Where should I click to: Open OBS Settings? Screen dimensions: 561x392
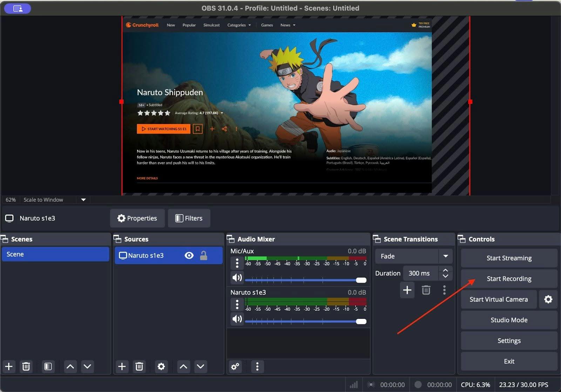coord(509,341)
